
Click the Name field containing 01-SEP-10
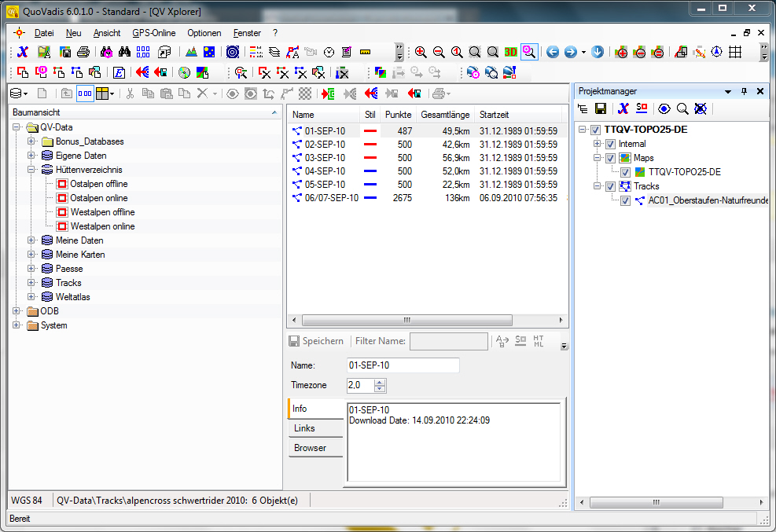click(x=403, y=365)
